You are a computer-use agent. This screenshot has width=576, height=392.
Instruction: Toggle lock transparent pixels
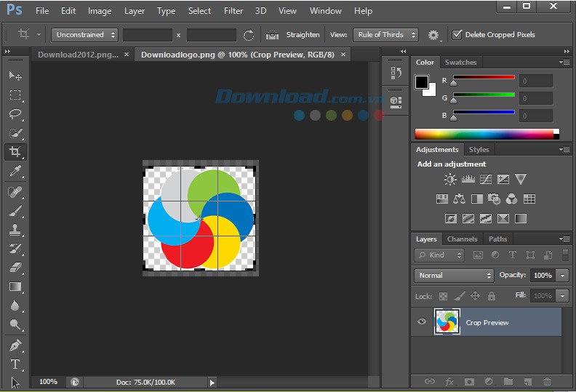[443, 296]
